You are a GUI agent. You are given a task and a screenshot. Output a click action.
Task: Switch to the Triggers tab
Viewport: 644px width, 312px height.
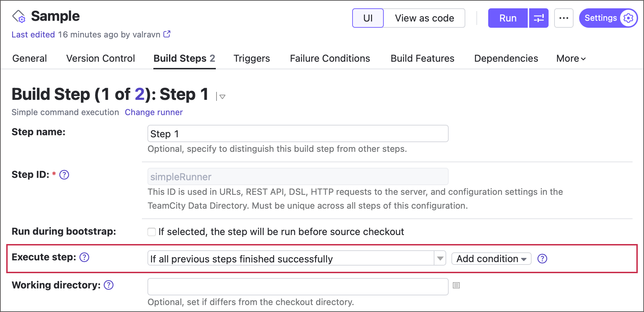[252, 58]
